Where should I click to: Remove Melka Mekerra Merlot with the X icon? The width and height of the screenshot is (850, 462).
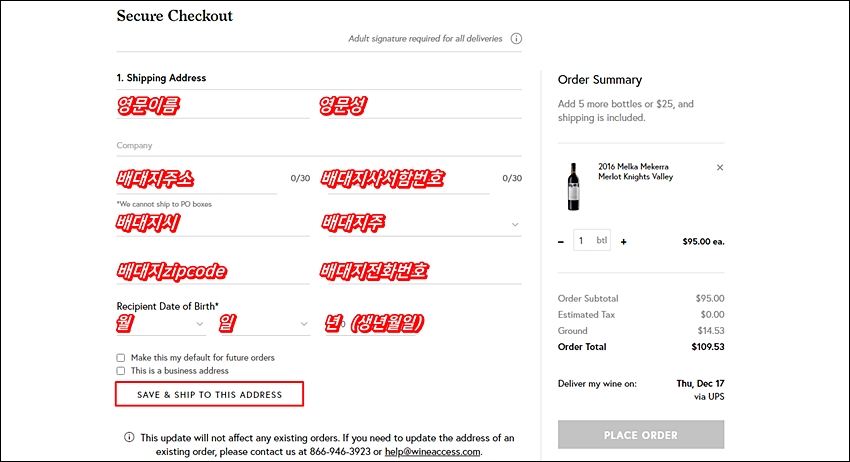(x=720, y=168)
